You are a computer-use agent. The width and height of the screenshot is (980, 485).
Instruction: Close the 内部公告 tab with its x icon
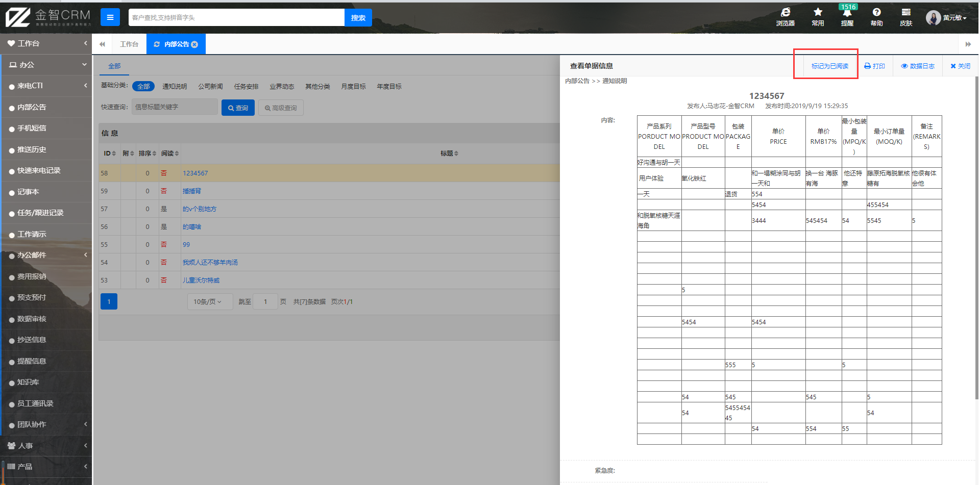(x=194, y=44)
